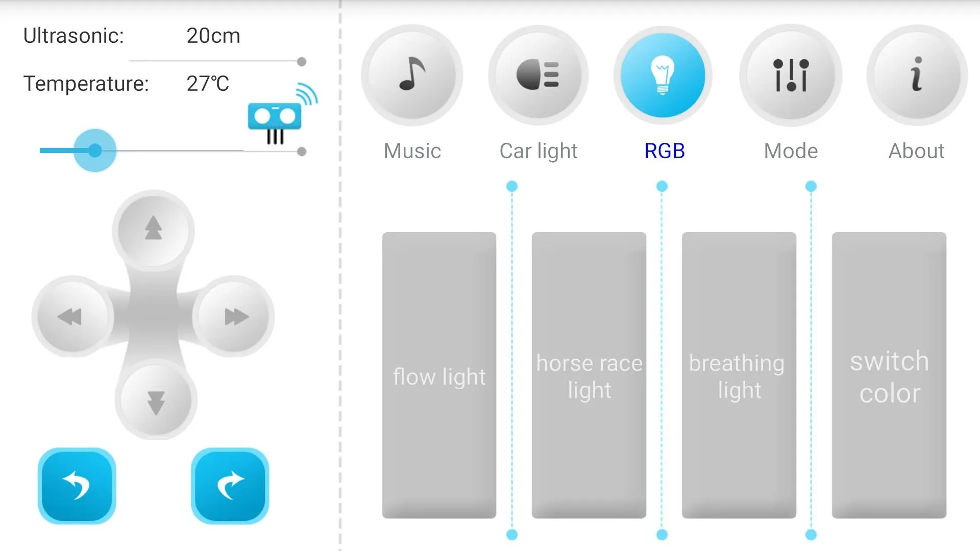Screen dimensions: 980x551
Task: Click the horse race light mode
Action: pos(590,376)
